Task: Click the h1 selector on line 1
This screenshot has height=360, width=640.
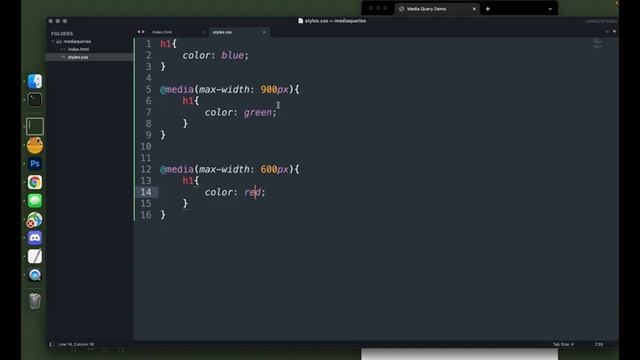Action: click(165, 43)
